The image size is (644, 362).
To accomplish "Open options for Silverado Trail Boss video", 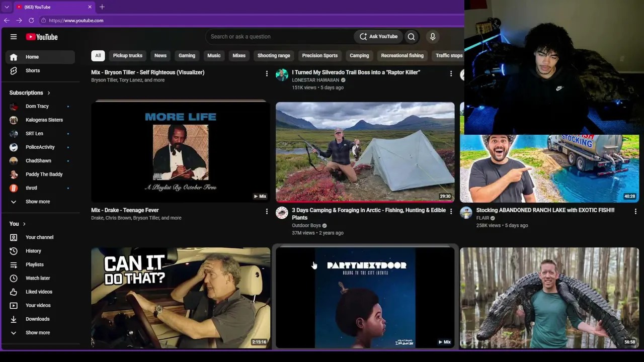I will click(451, 74).
